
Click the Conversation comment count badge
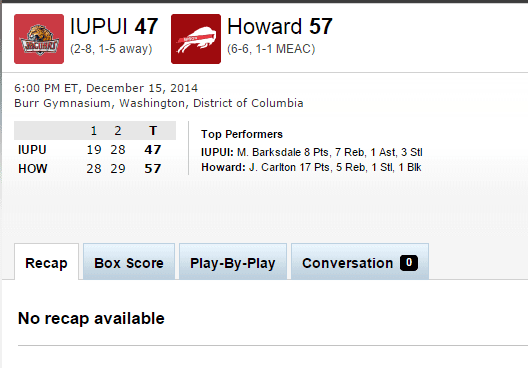409,263
